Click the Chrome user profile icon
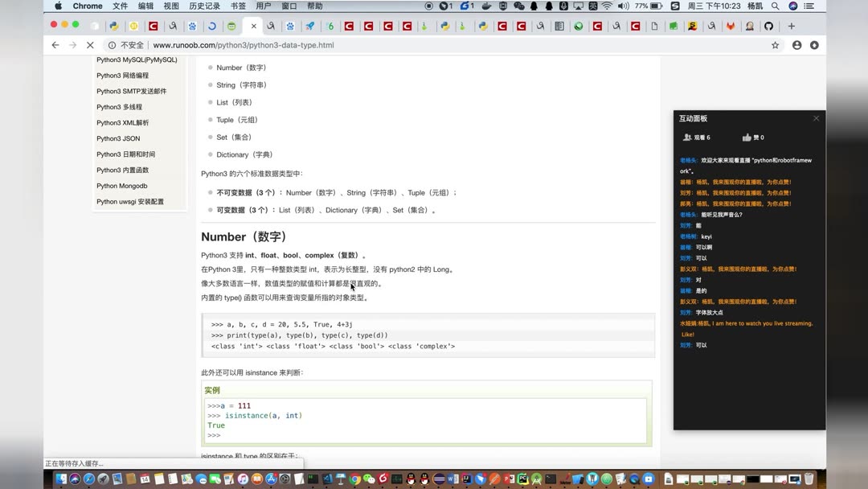Viewport: 868px width, 489px height. click(x=796, y=45)
